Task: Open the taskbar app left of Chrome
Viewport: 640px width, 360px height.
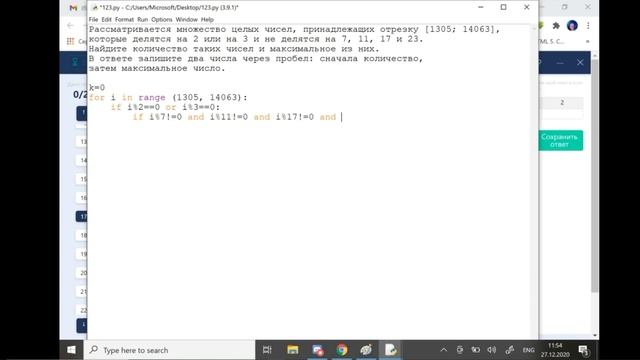Action: (x=317, y=350)
